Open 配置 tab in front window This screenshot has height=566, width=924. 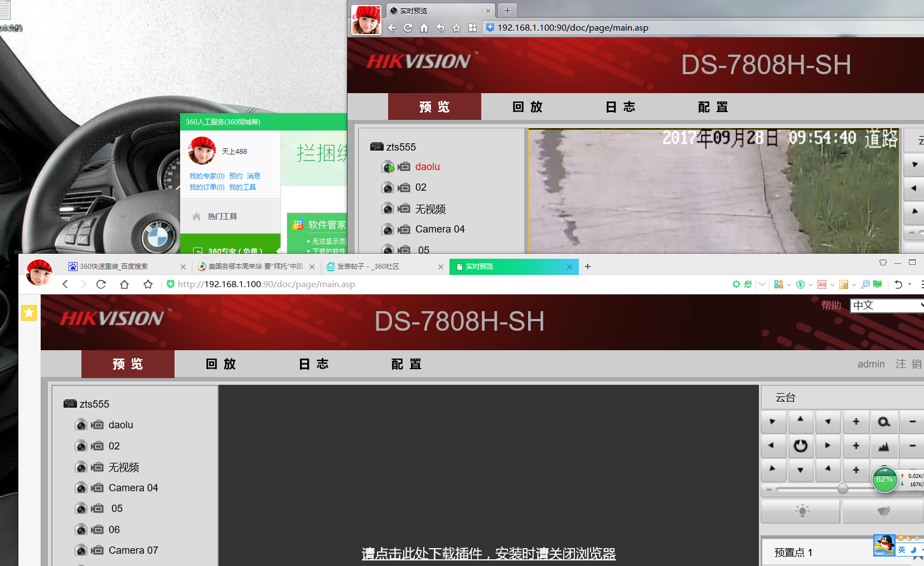point(407,364)
